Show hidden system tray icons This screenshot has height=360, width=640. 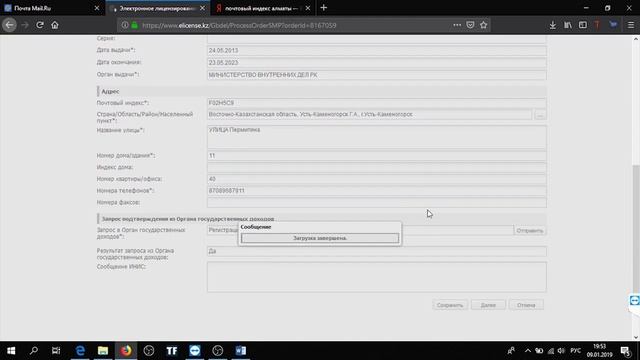tap(528, 351)
